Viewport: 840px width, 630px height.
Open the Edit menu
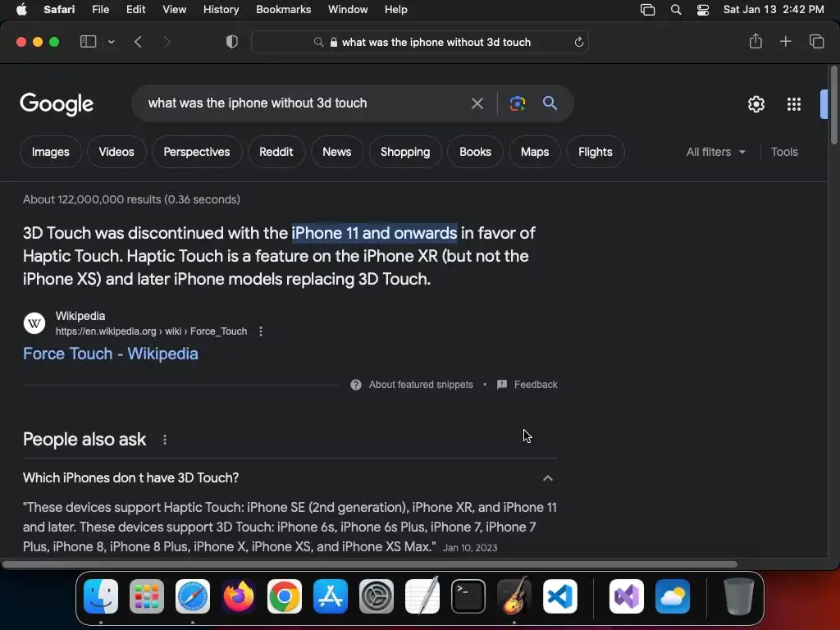pos(135,10)
